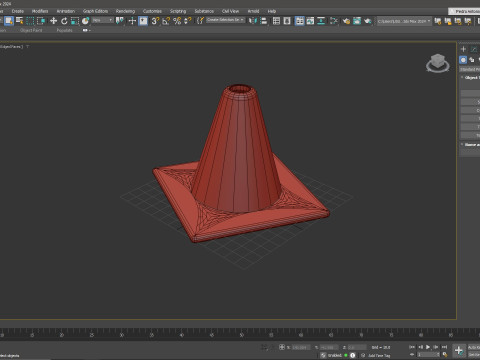Open the Create menu
The width and height of the screenshot is (480, 360).
(x=18, y=11)
